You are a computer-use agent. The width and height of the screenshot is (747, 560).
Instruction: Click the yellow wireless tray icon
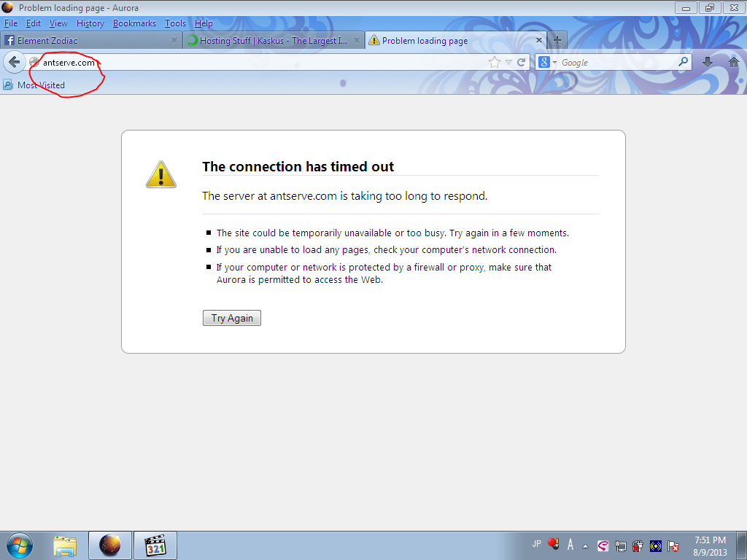[656, 546]
